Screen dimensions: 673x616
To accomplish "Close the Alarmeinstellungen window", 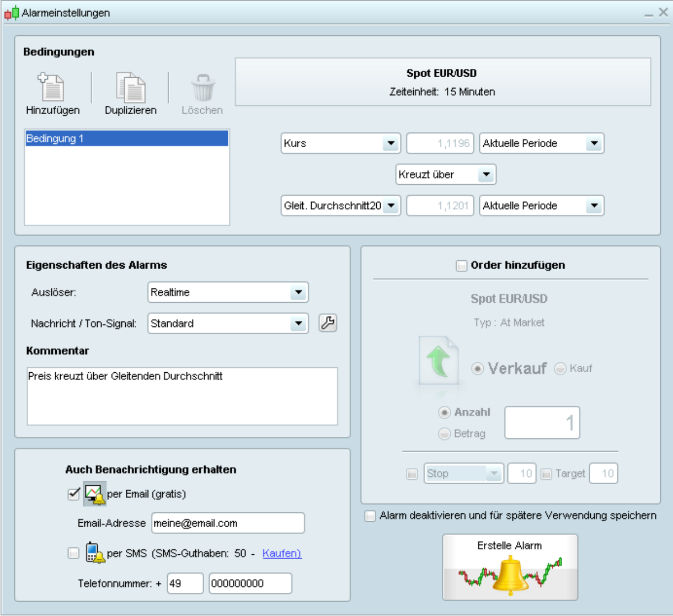I will [663, 12].
